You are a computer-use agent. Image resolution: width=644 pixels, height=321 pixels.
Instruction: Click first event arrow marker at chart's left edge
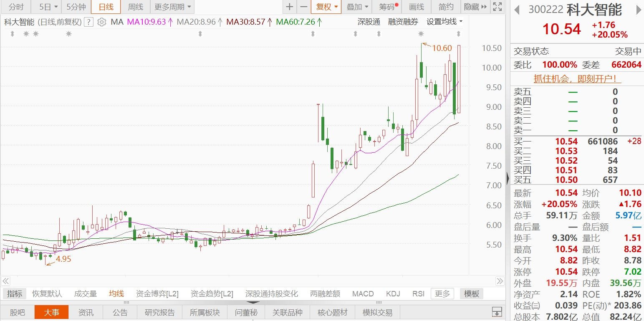(x=13, y=34)
